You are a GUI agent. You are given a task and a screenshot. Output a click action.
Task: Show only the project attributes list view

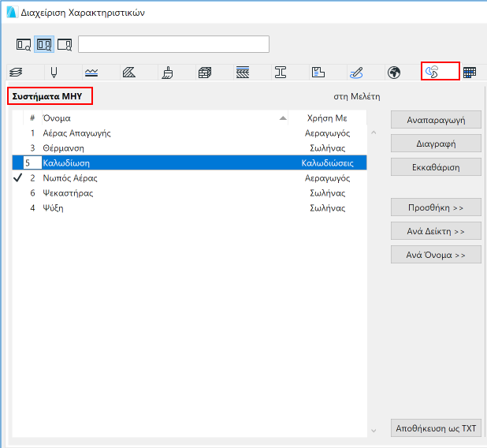[24, 44]
